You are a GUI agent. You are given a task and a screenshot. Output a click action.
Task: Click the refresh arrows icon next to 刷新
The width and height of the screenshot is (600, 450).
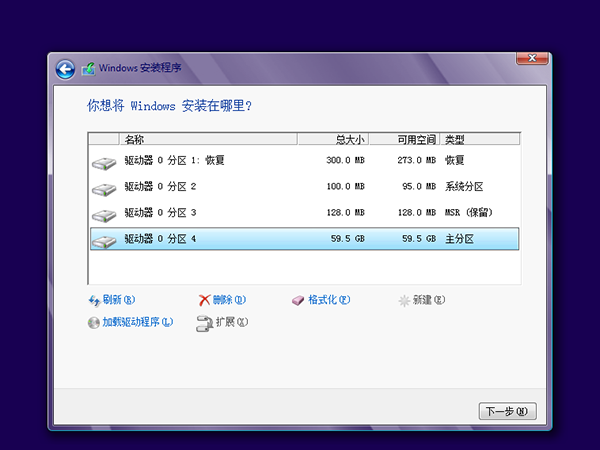[x=94, y=301]
